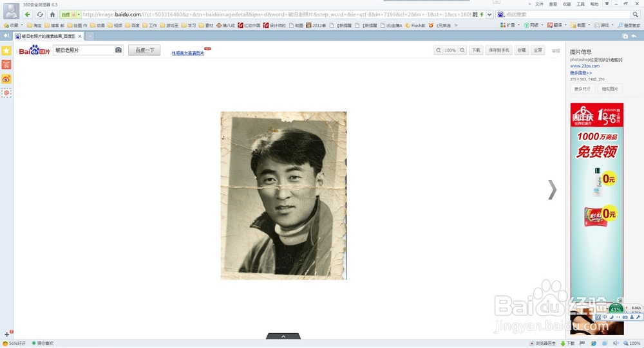Click the IE mode icon in status bar
The width and height of the screenshot is (644, 348).
pyautogui.click(x=594, y=343)
